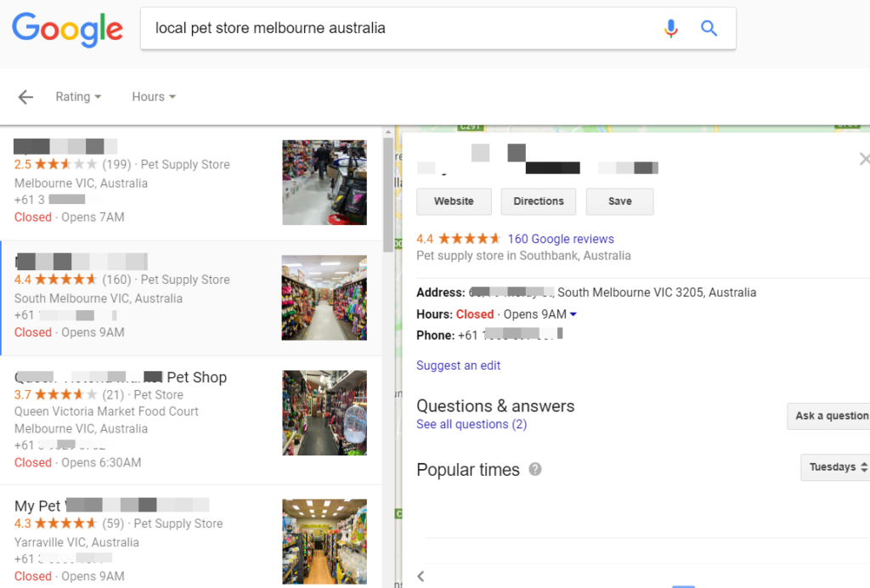870x588 pixels.
Task: Open the 160 Google reviews link
Action: point(561,239)
